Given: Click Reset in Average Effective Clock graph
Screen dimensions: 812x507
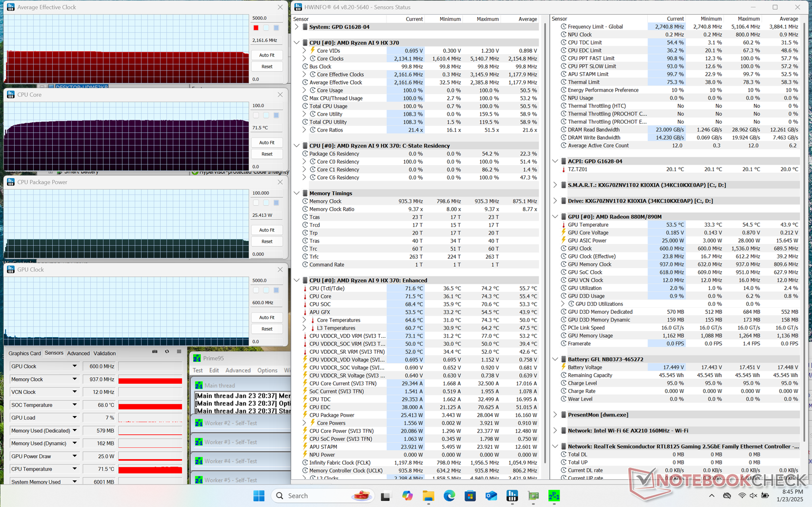Looking at the screenshot, I should pos(267,67).
